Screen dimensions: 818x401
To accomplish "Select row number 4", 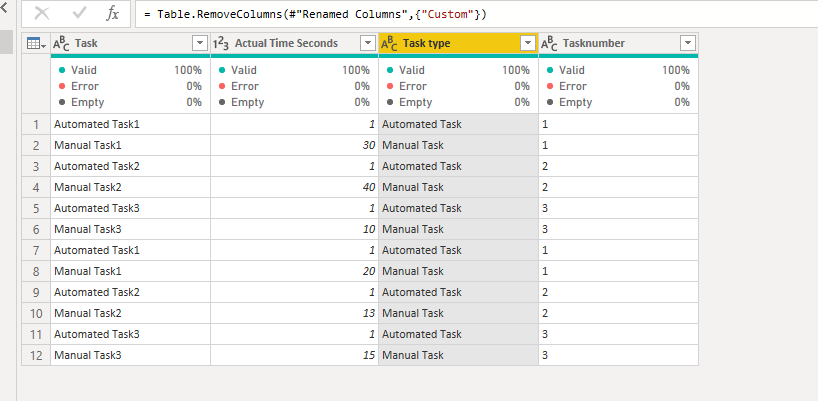I will 36,187.
